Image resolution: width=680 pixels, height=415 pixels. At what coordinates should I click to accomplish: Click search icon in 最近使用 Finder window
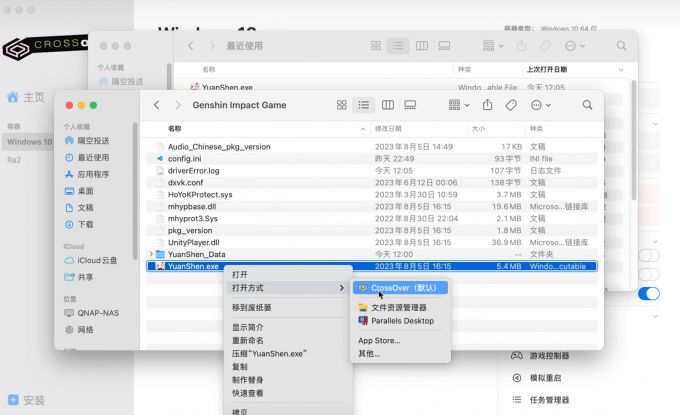(621, 46)
